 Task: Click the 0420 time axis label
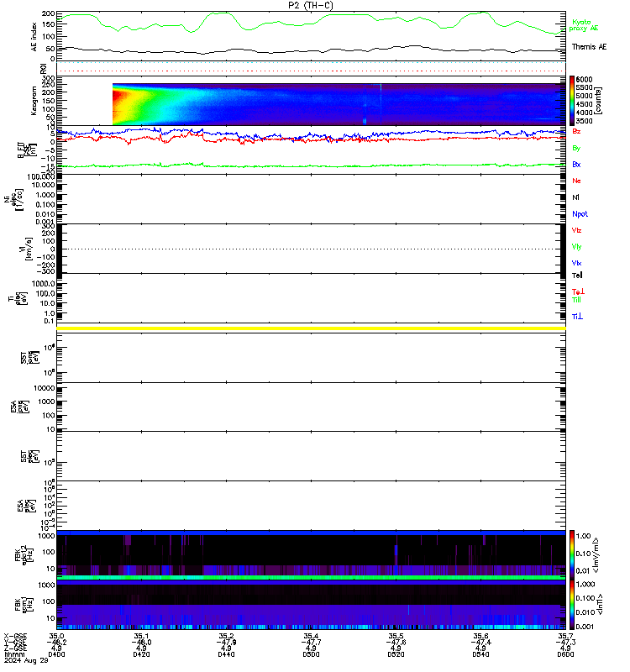(x=141, y=654)
